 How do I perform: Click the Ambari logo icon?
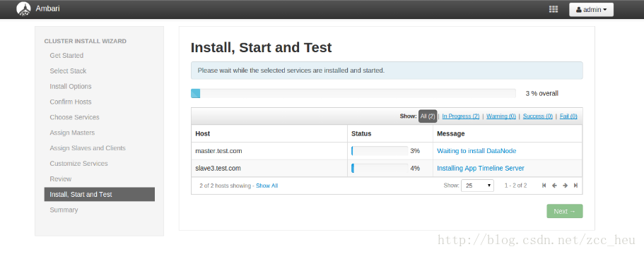(x=23, y=8)
